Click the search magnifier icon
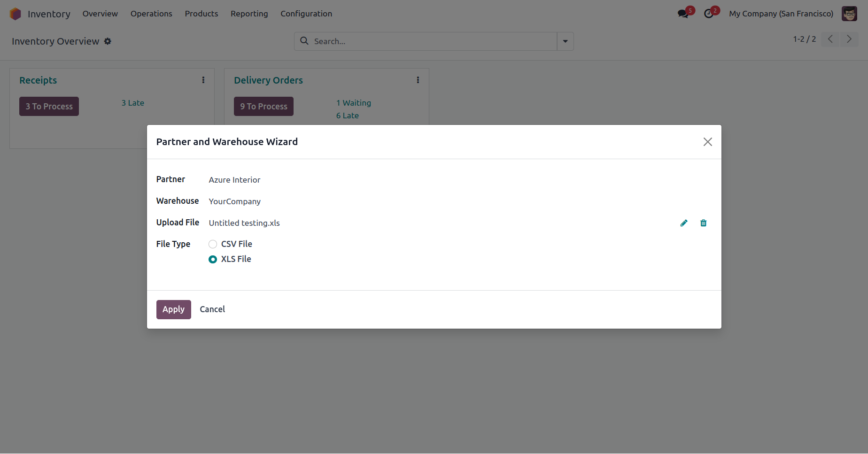 tap(304, 41)
